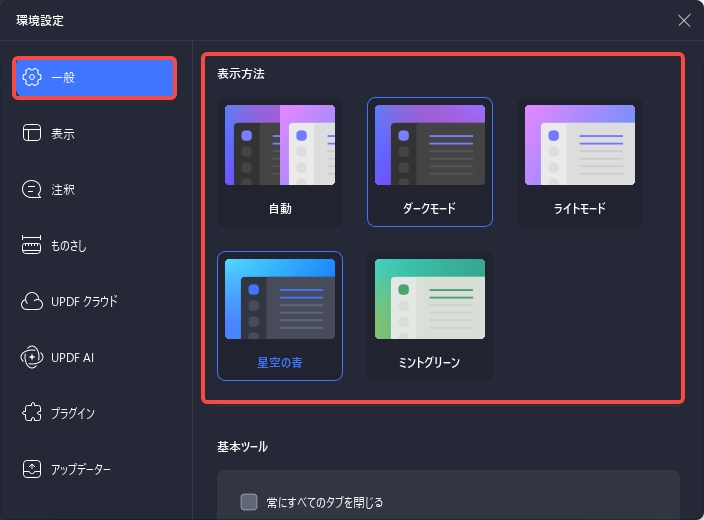Click the ミントグリーン theme label
Screen dimensions: 704x520
point(430,362)
